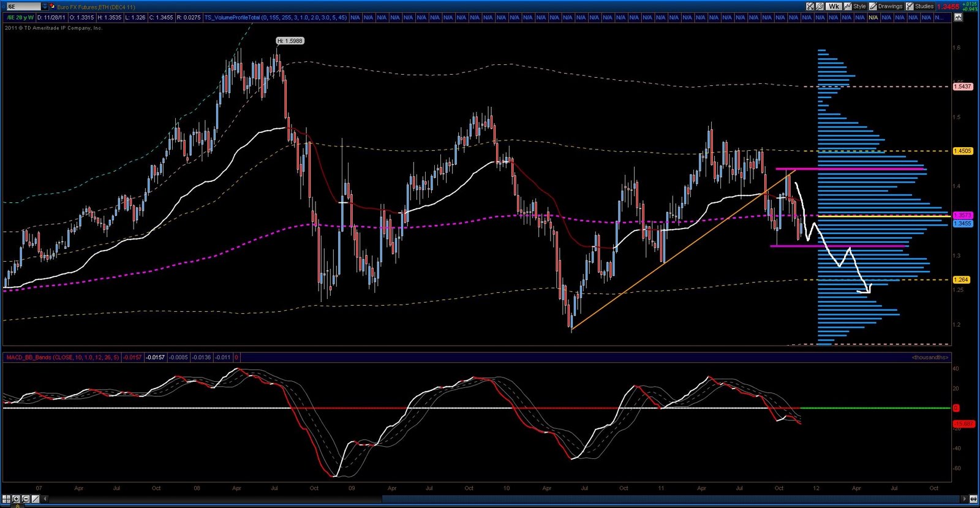Click the Wk timeframe button

(834, 6)
